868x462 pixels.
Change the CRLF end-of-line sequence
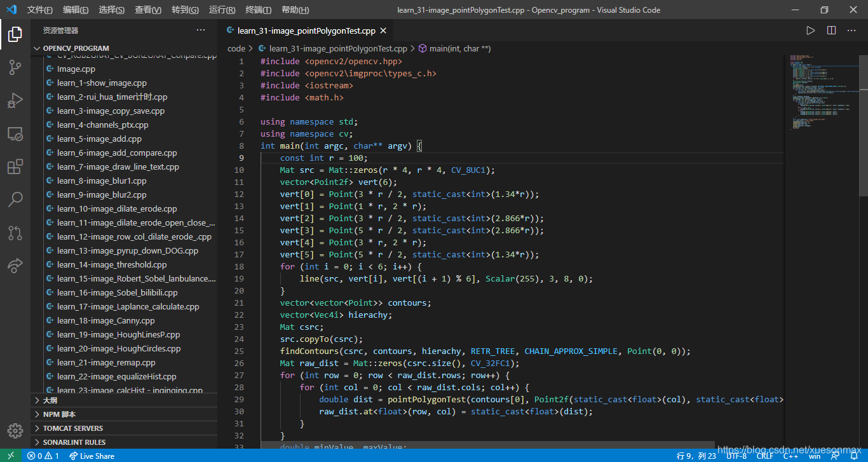click(764, 456)
